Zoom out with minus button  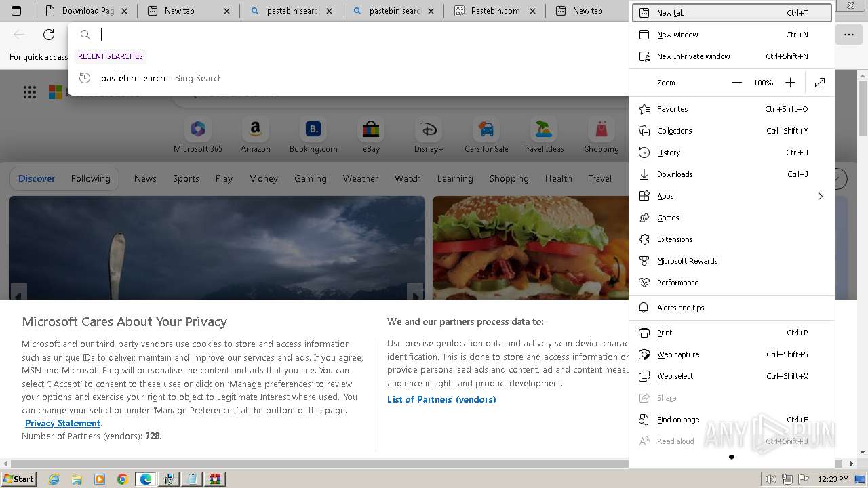(737, 83)
